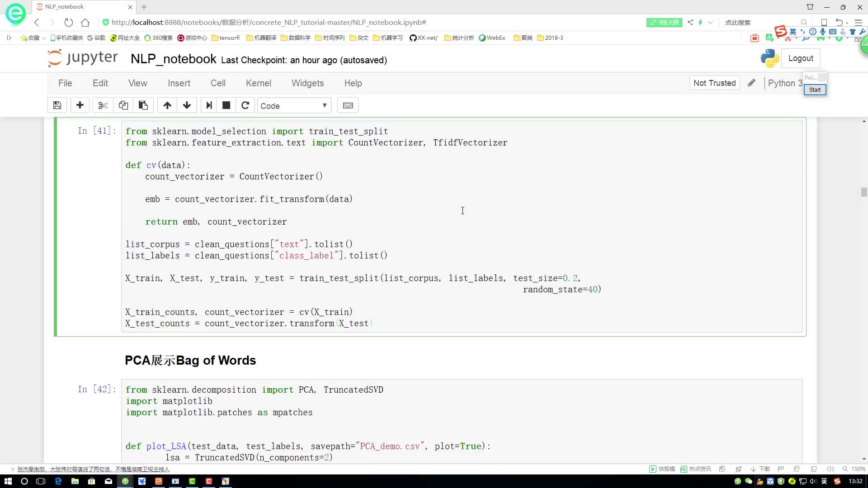Click inside the In [42] code cell

coord(462,422)
